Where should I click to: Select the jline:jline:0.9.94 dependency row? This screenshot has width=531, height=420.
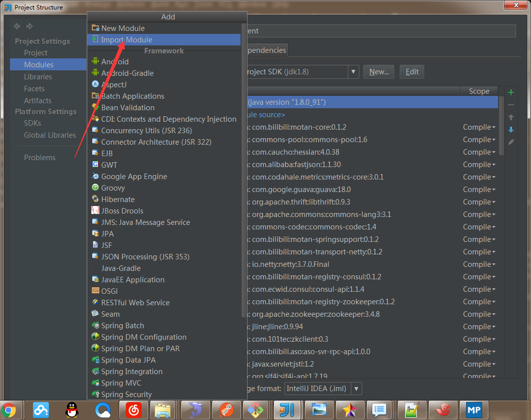[x=372, y=327]
